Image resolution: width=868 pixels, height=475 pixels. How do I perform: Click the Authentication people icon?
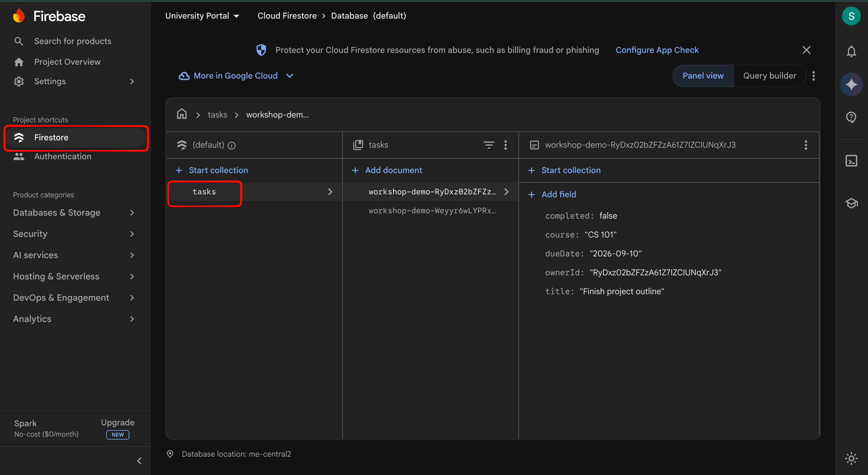tap(19, 157)
